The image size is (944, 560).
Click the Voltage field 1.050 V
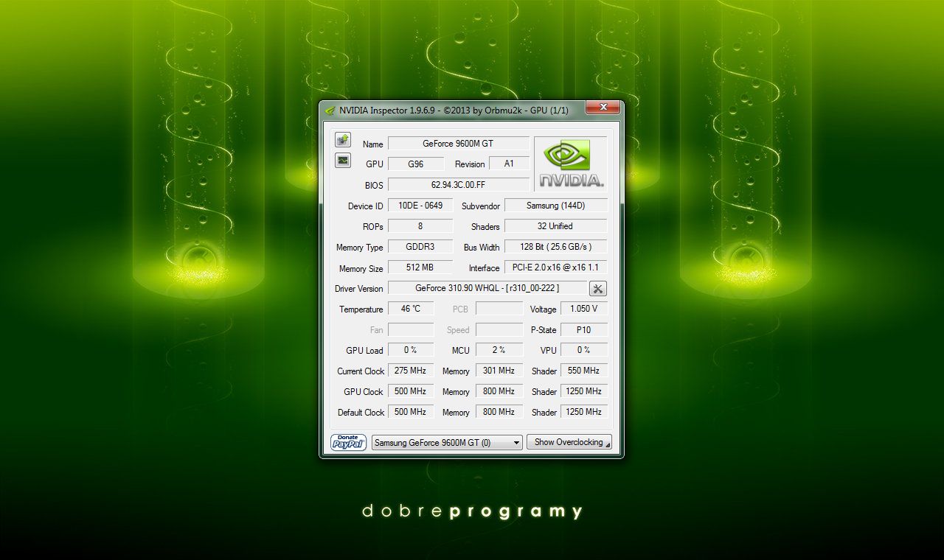(584, 309)
